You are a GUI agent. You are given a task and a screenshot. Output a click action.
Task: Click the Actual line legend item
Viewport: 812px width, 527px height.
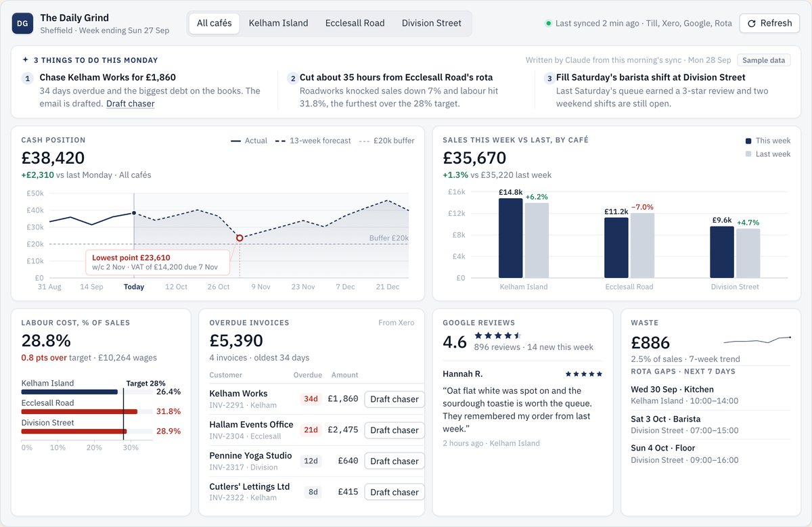coord(249,141)
